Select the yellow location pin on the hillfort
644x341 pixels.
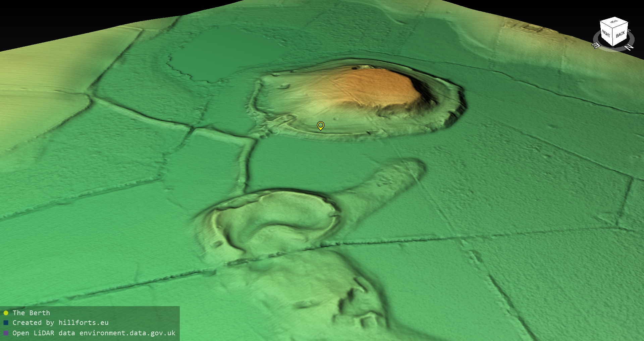point(321,126)
